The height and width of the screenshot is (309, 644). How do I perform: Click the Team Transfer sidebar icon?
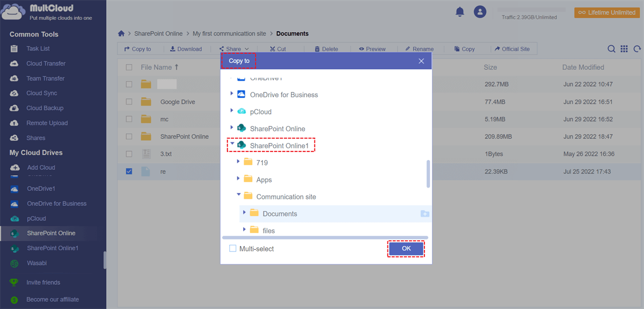[15, 78]
